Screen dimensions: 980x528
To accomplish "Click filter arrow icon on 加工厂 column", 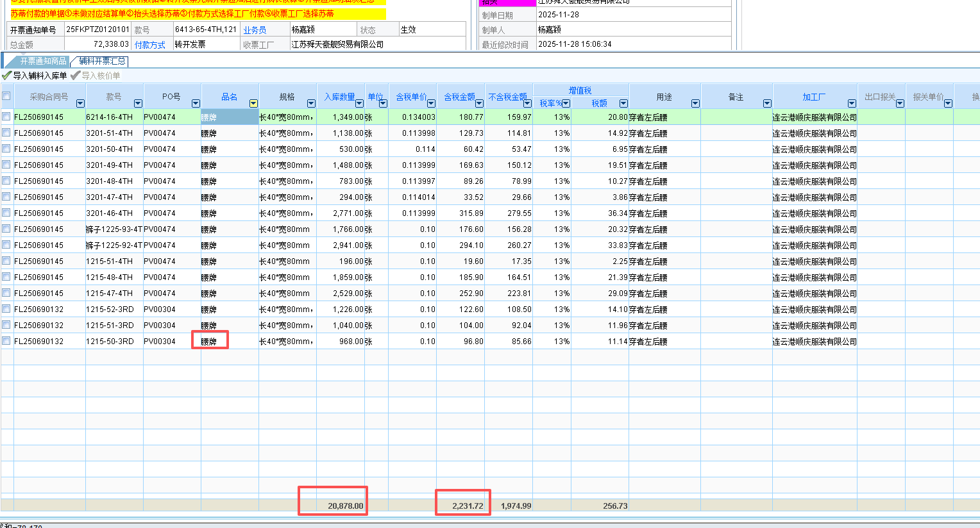I will 852,104.
